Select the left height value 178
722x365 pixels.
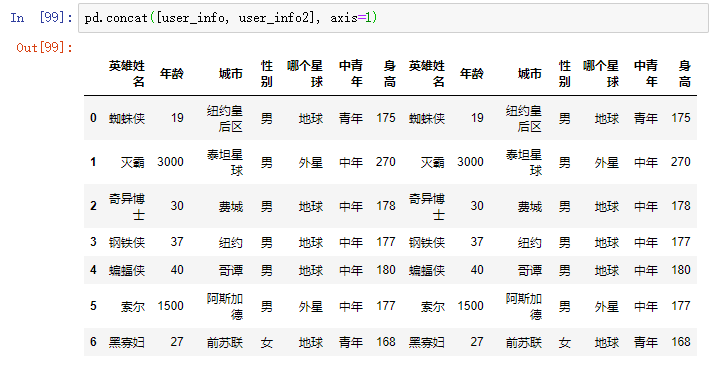coord(386,206)
